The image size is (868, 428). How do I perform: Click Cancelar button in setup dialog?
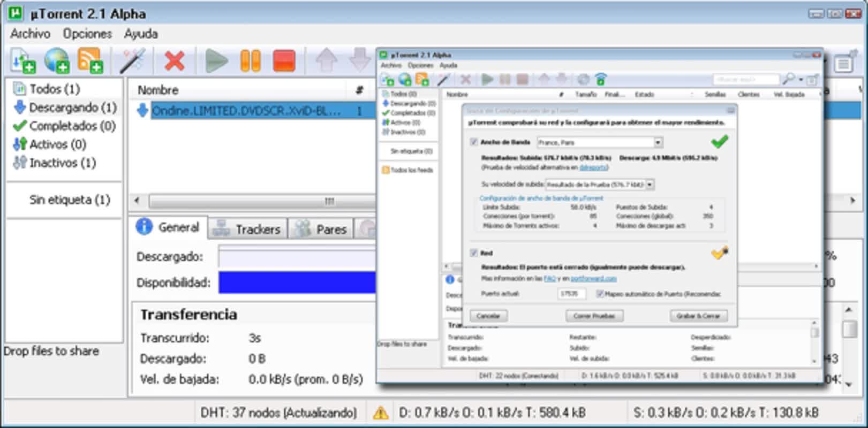[x=488, y=316]
